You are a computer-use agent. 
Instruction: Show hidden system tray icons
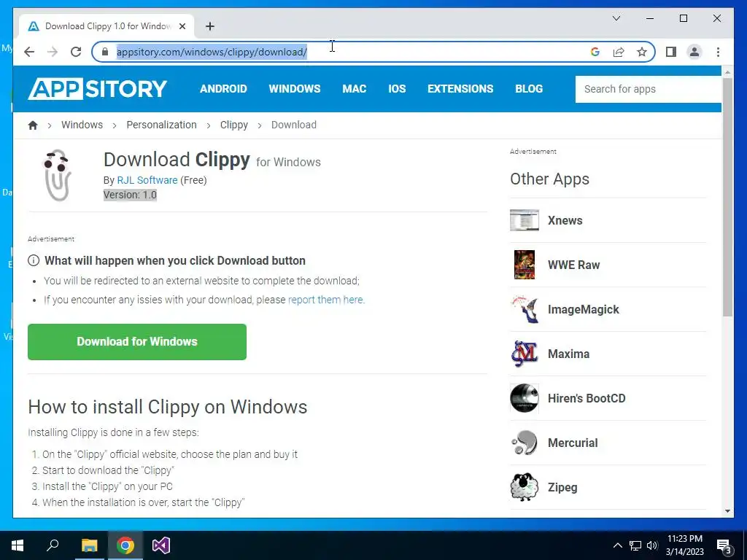617,545
